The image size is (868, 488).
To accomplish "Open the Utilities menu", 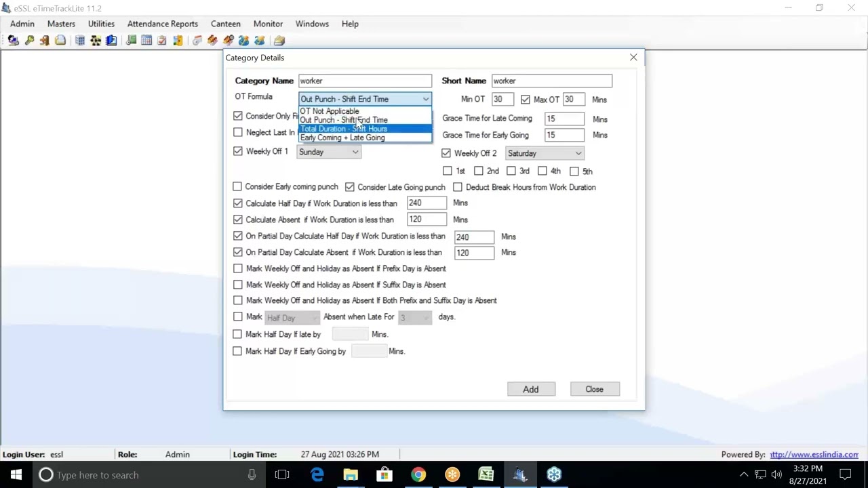I will (x=101, y=24).
